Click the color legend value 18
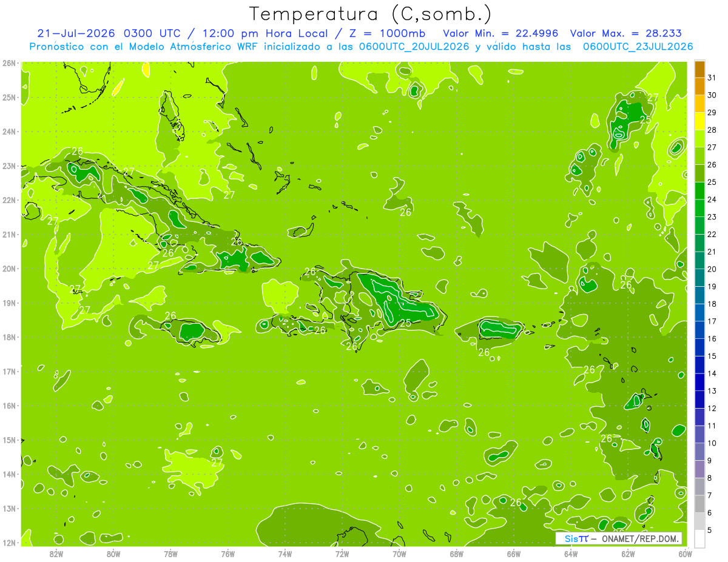 712,304
